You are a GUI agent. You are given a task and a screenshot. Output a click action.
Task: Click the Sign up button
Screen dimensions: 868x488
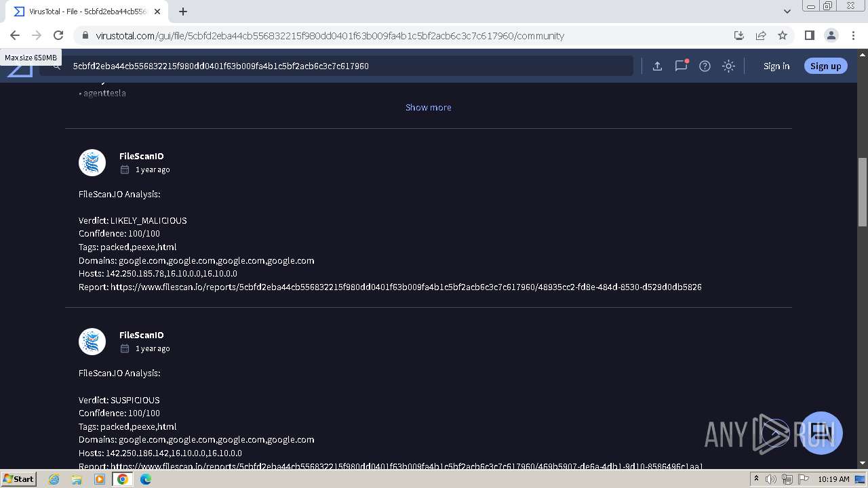point(825,66)
